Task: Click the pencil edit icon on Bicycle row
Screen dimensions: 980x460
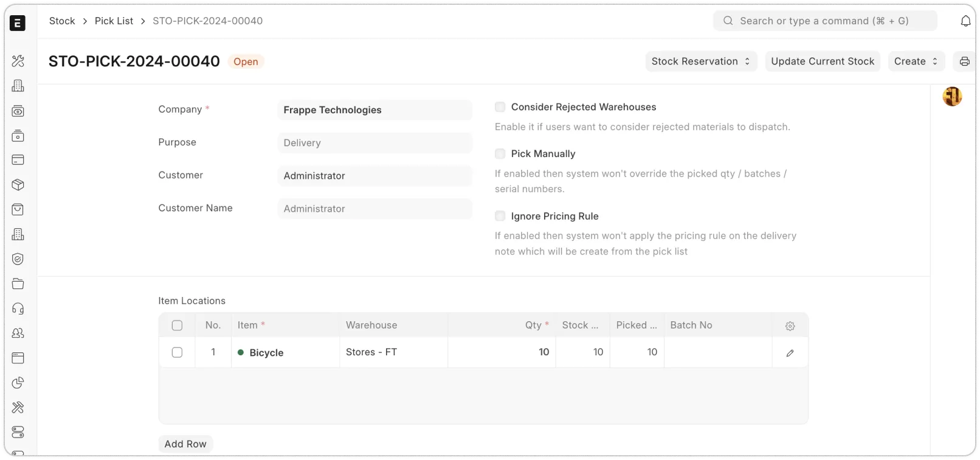Action: click(790, 353)
